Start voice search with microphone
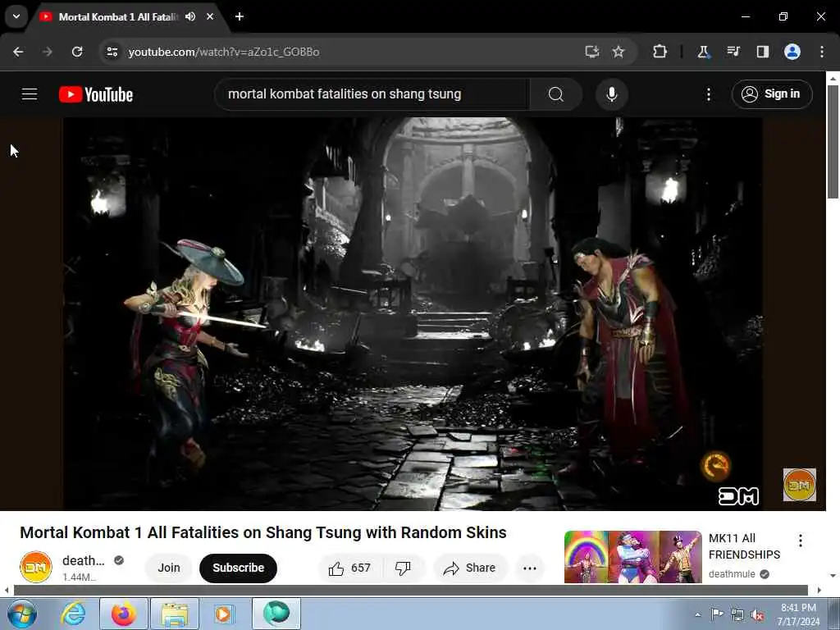Image resolution: width=840 pixels, height=630 pixels. tap(612, 94)
